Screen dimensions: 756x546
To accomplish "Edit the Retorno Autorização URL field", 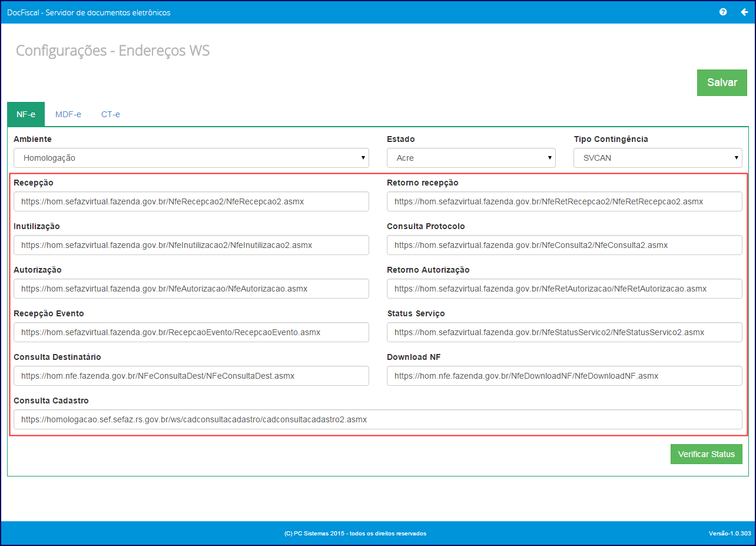I will (x=565, y=289).
